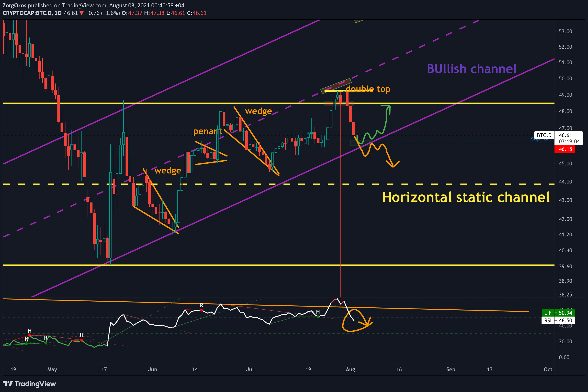Click the 'penant' annotation text
The width and height of the screenshot is (588, 392).
[x=208, y=131]
